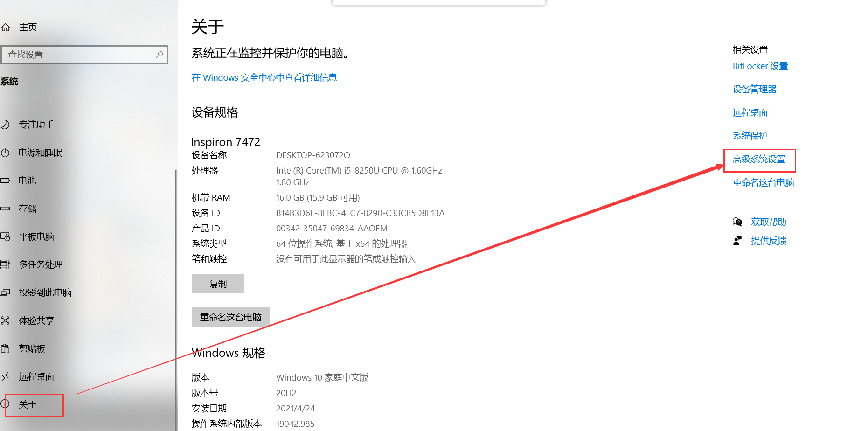
Task: Focus the 查找设置 search field
Action: click(x=84, y=55)
